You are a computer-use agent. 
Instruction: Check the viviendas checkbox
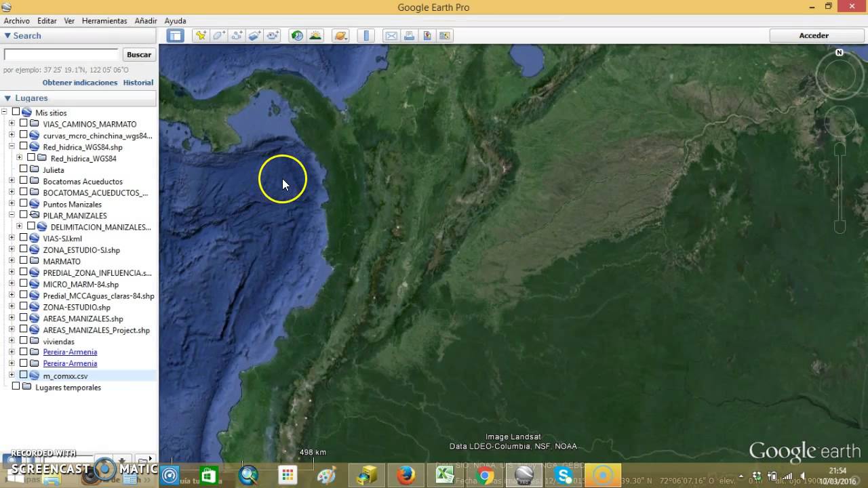pyautogui.click(x=24, y=340)
